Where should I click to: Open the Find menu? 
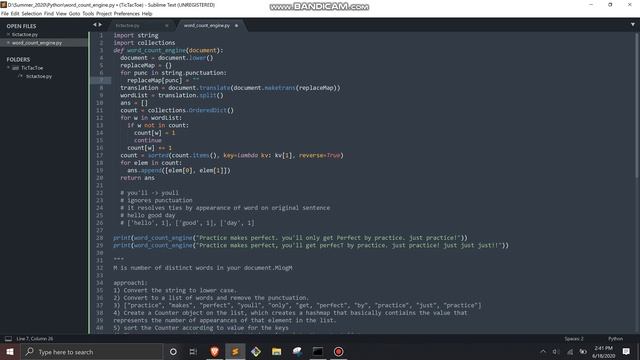49,13
